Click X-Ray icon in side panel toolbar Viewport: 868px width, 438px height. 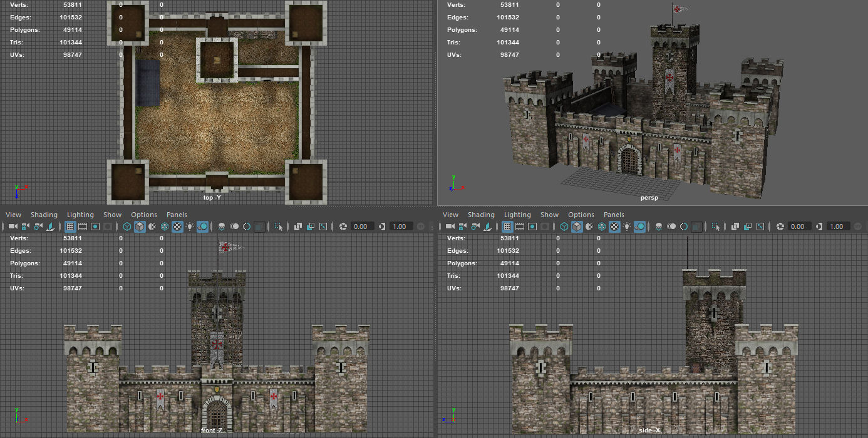pyautogui.click(x=736, y=227)
